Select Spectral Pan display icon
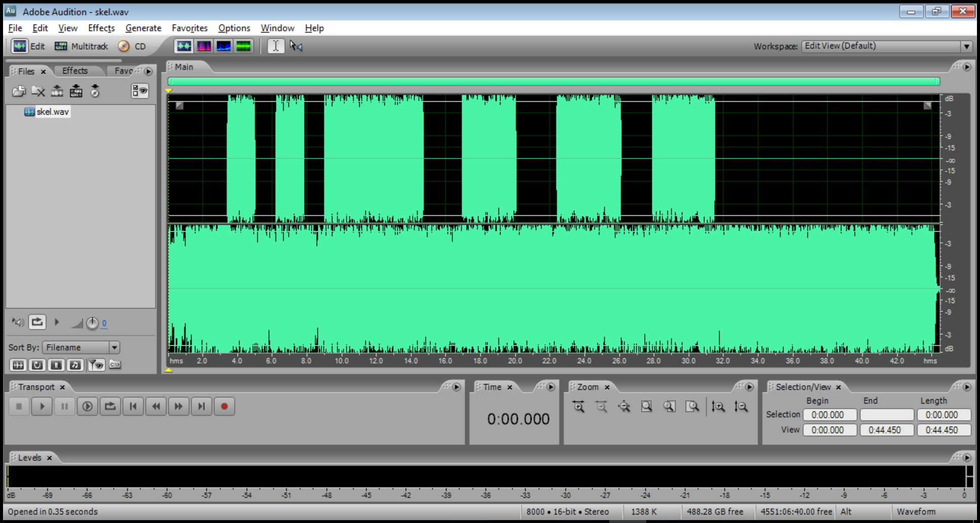Image resolution: width=980 pixels, height=523 pixels. [224, 46]
